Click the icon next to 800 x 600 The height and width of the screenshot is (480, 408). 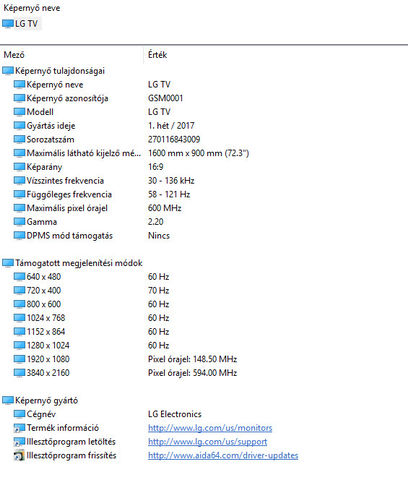19,304
